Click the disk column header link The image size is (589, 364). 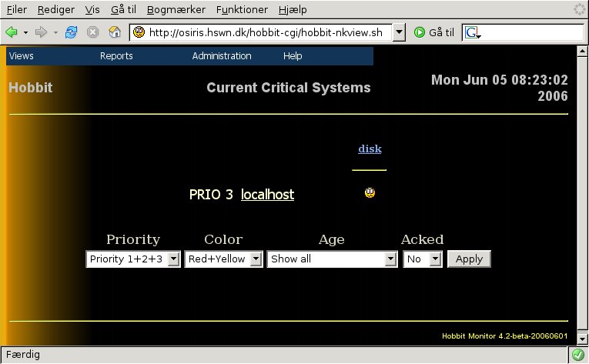pyautogui.click(x=370, y=149)
